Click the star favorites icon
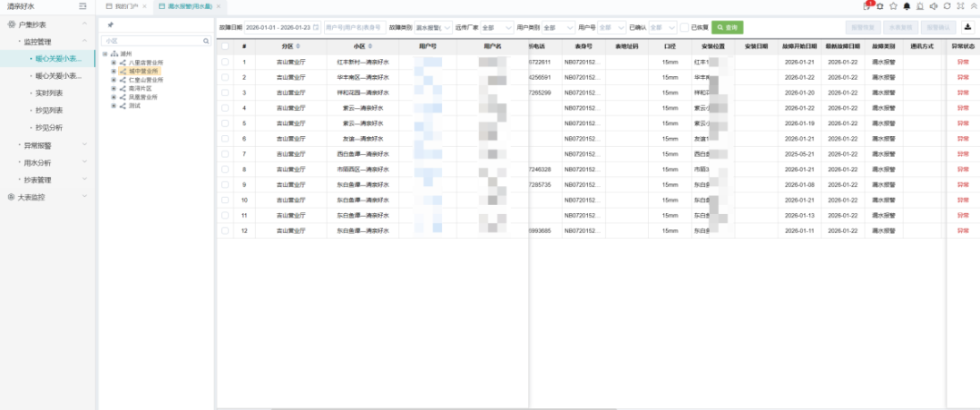 pos(893,6)
